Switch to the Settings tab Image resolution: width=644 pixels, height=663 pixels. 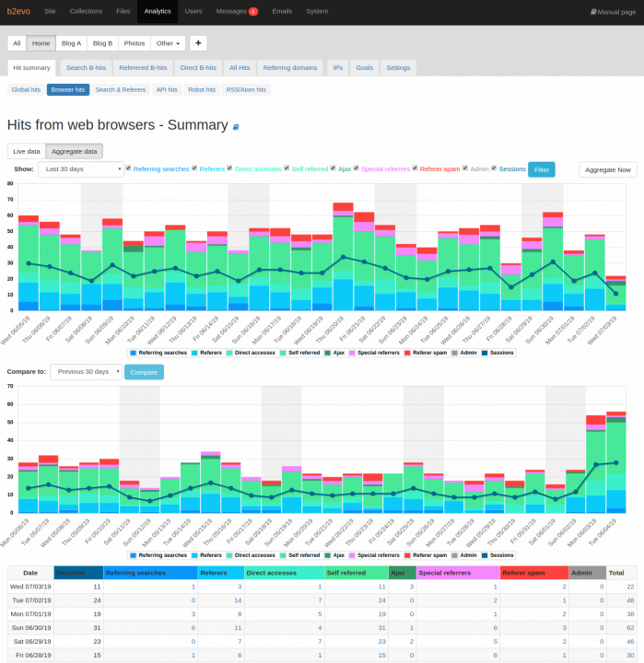click(398, 67)
